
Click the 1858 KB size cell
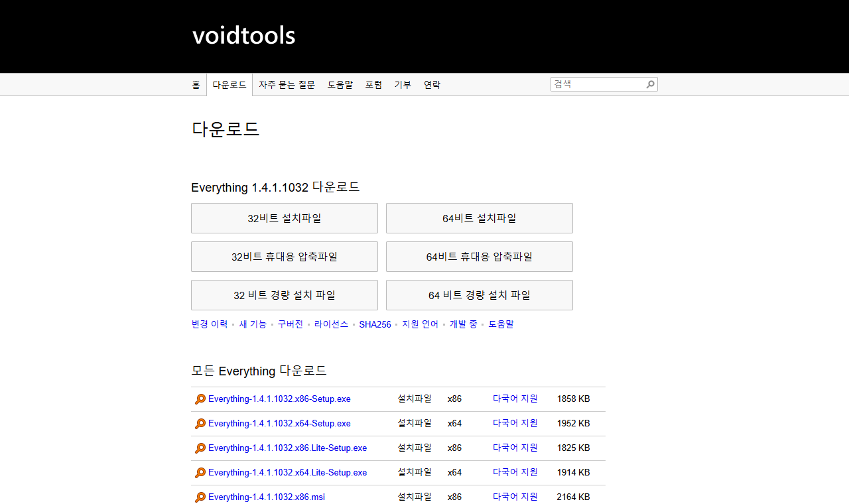[x=574, y=399]
